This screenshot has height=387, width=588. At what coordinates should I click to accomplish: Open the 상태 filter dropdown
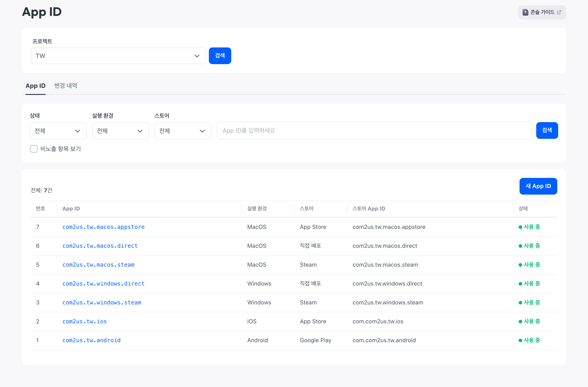(x=58, y=131)
